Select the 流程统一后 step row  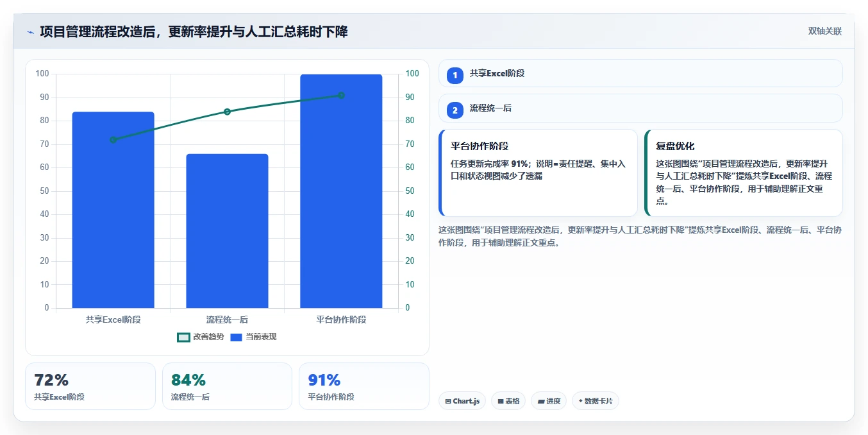tap(640, 108)
